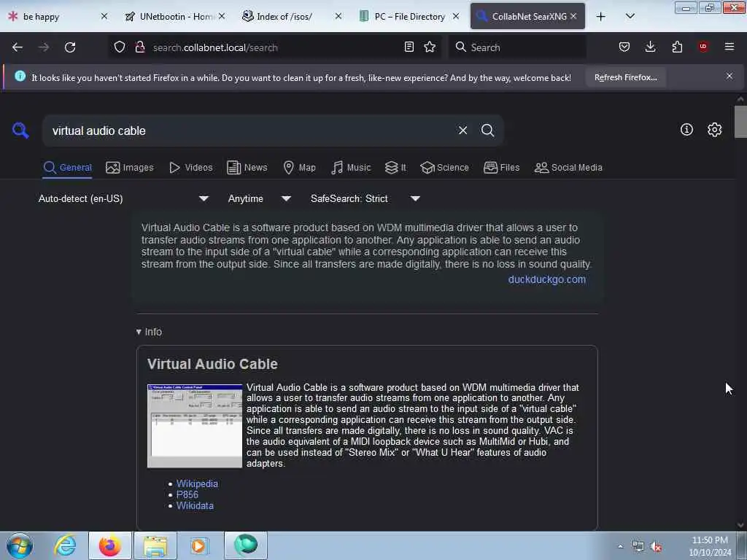Open the Anytime time range dropdown
Screen dimensions: 747x560
pyautogui.click(x=259, y=198)
